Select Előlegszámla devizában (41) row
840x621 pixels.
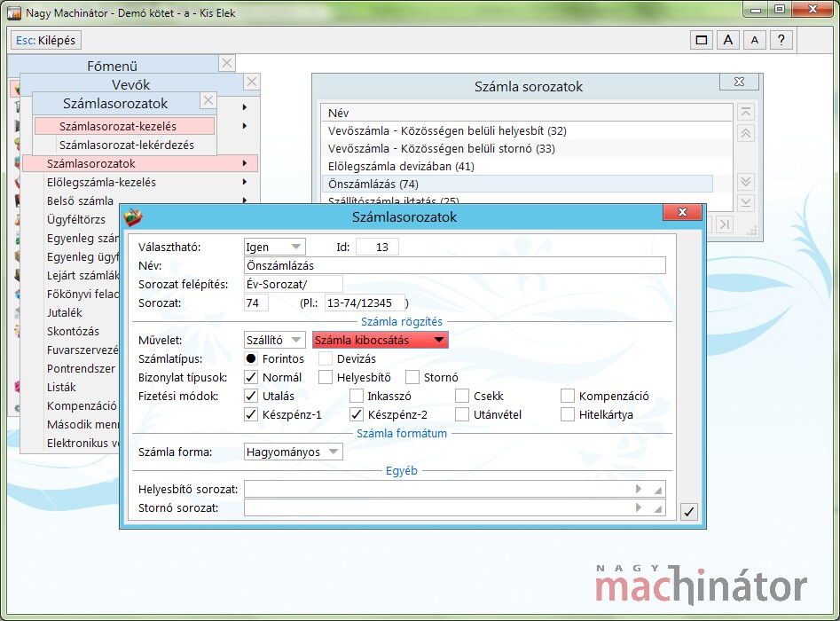pos(517,166)
